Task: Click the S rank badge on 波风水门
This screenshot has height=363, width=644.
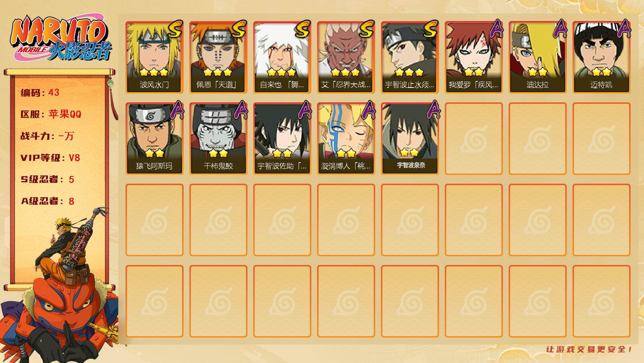Action: (x=175, y=29)
